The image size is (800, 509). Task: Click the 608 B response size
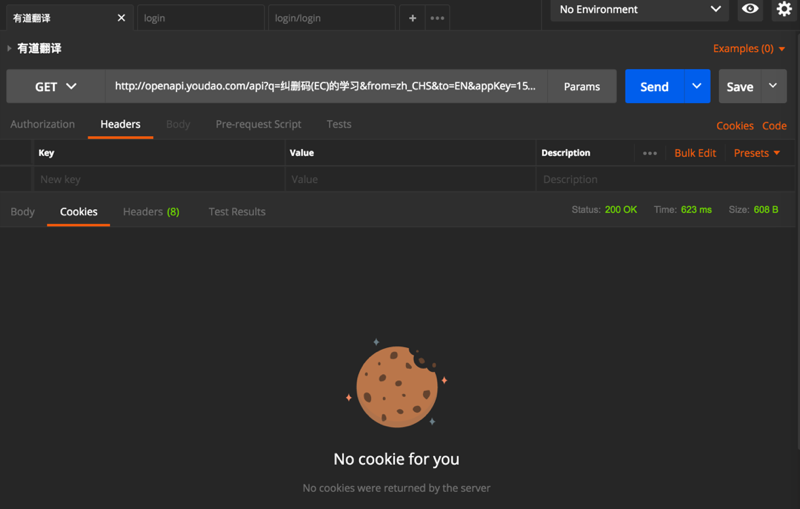click(766, 210)
